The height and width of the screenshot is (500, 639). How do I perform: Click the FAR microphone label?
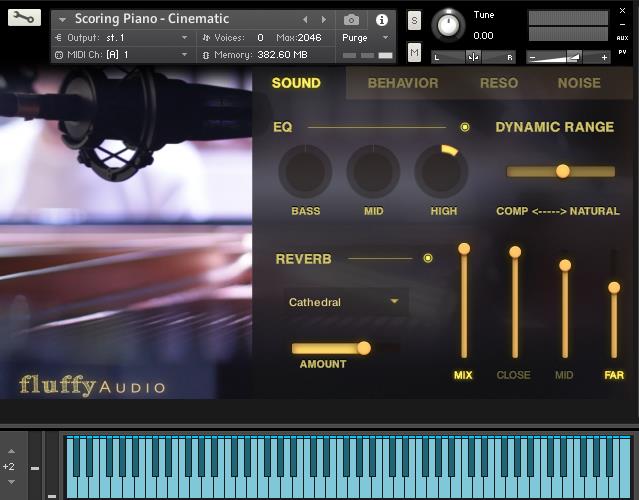coord(614,375)
